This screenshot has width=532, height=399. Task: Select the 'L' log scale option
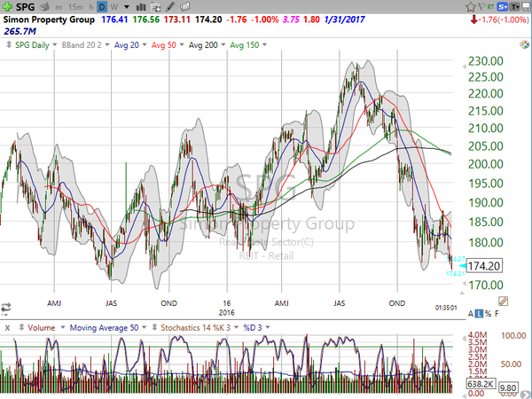pos(479,314)
